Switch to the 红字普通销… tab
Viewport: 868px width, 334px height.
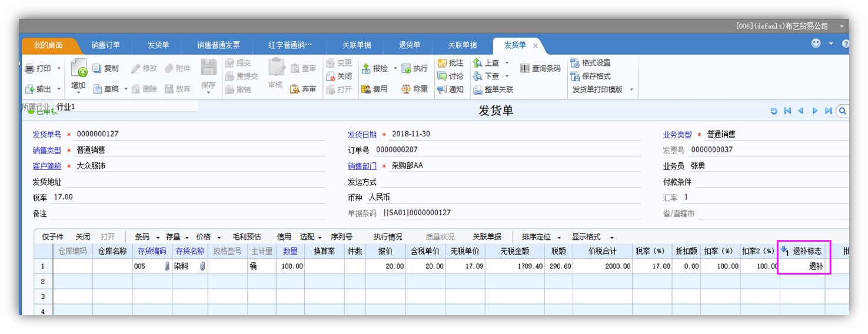pos(290,45)
